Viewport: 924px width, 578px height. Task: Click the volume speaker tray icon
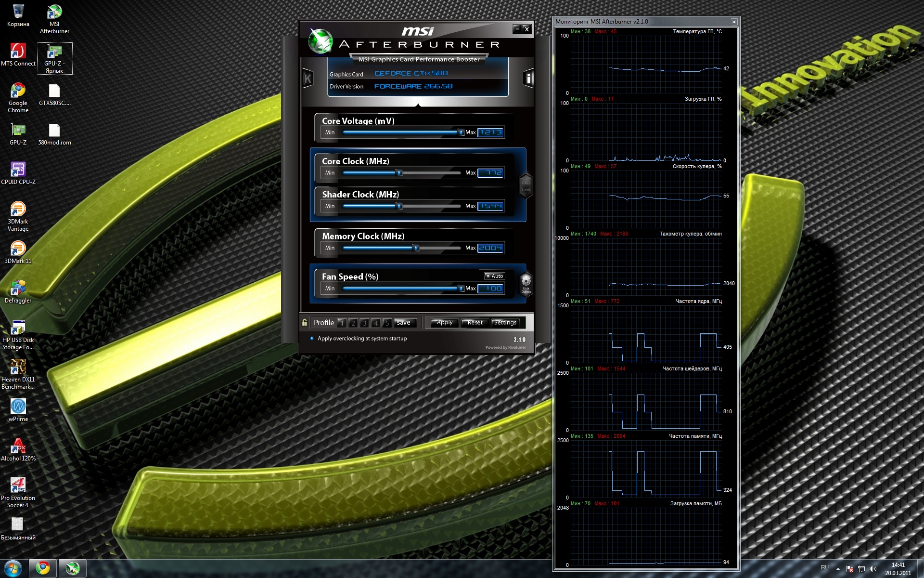(x=873, y=569)
